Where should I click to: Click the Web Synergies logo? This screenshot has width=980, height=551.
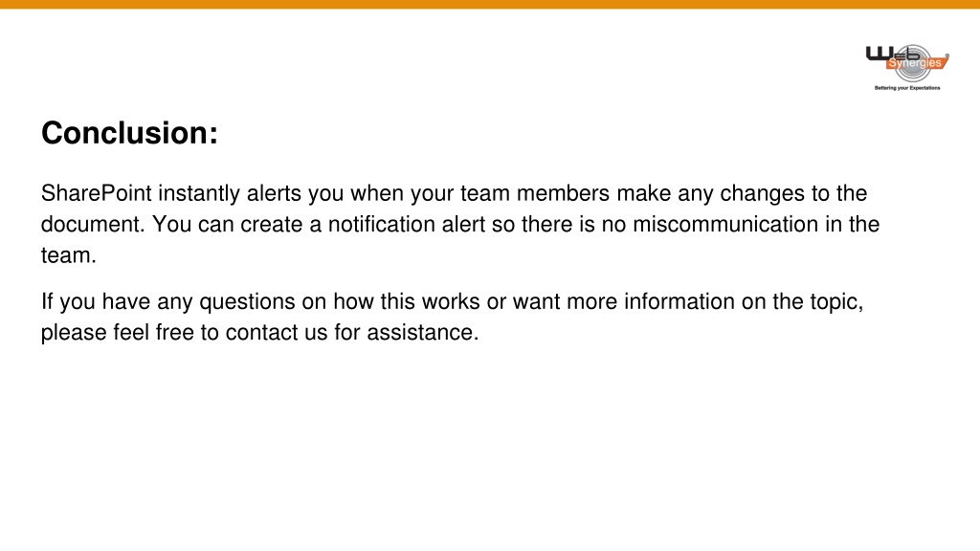907,67
